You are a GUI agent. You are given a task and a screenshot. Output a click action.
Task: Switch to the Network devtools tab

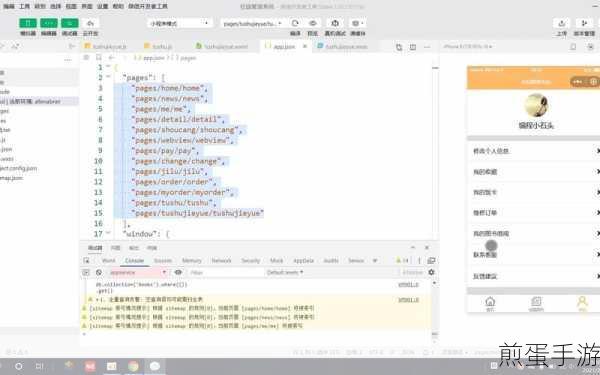point(221,261)
